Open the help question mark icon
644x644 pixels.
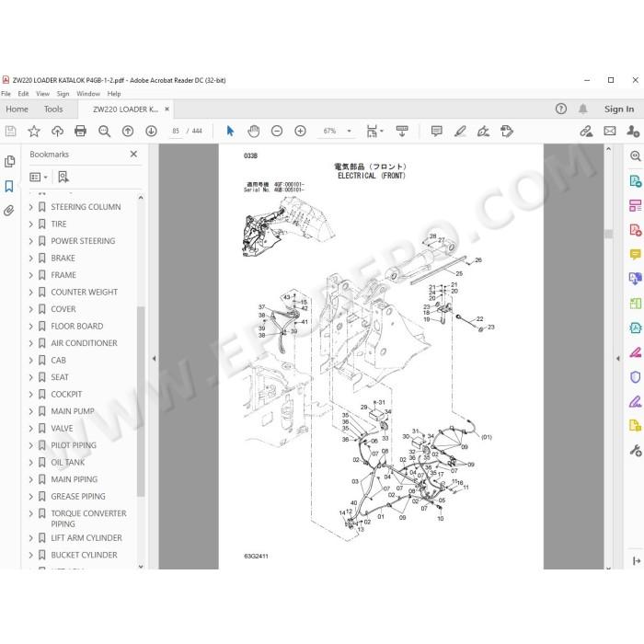(561, 109)
